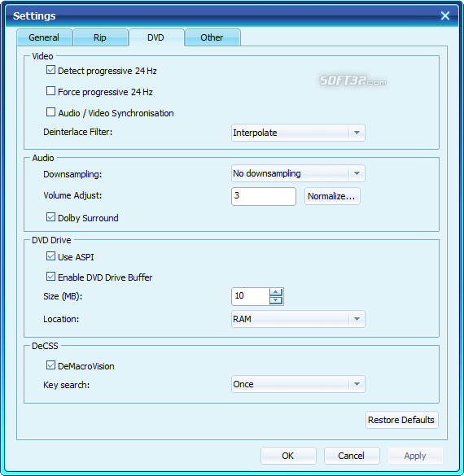
Task: Click the Cancel button
Action: pyautogui.click(x=352, y=456)
